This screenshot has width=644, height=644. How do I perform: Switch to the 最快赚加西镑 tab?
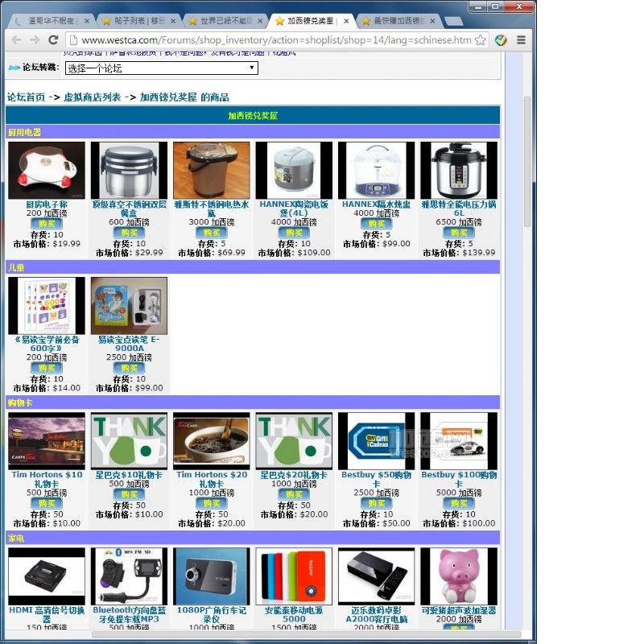click(398, 21)
